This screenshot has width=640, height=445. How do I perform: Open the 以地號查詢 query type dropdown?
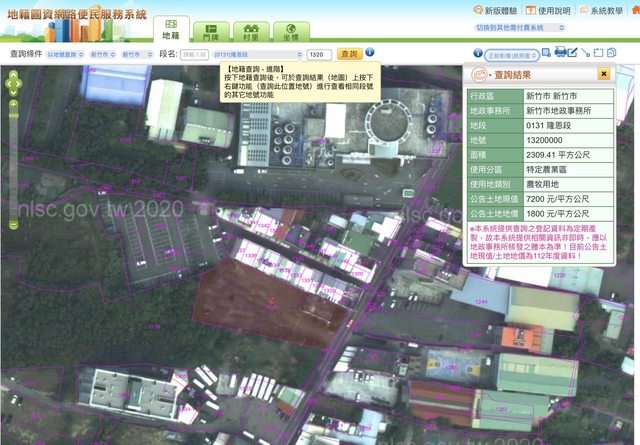pos(65,54)
